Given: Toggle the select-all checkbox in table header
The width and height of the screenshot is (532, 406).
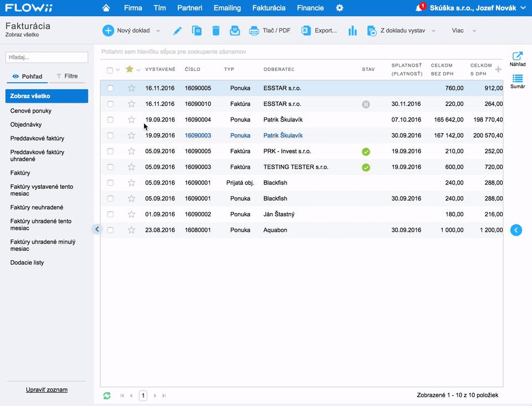Looking at the screenshot, I should 110,70.
